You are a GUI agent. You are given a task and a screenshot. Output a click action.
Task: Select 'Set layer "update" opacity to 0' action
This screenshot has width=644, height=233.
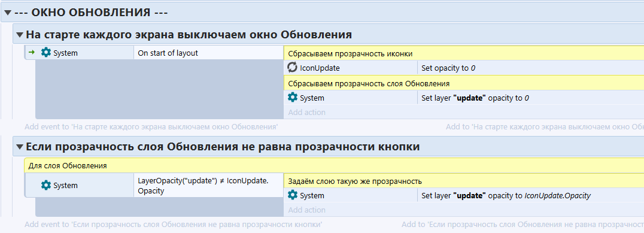tap(530, 98)
